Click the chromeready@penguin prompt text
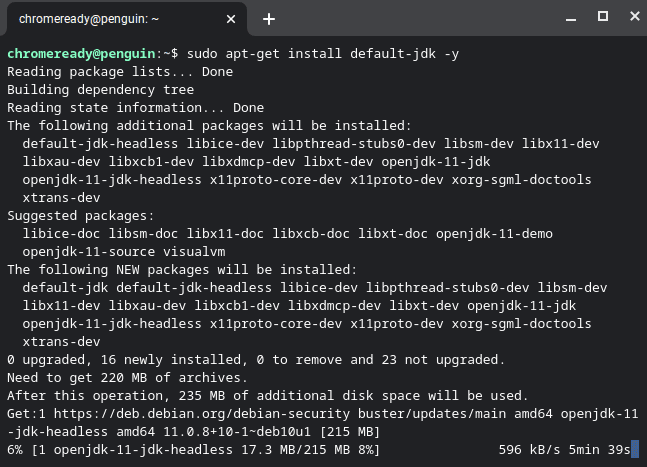The width and height of the screenshot is (647, 467). click(x=81, y=54)
